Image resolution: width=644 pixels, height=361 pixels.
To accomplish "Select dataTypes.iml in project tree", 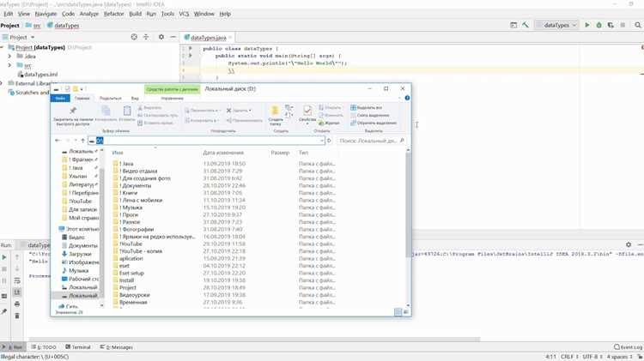I will (x=38, y=75).
